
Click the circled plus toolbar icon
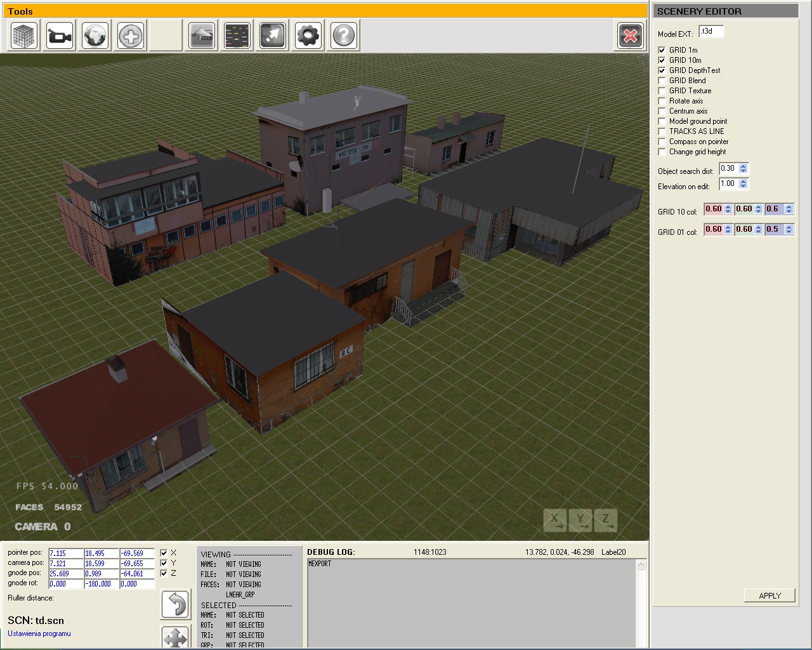(x=131, y=36)
